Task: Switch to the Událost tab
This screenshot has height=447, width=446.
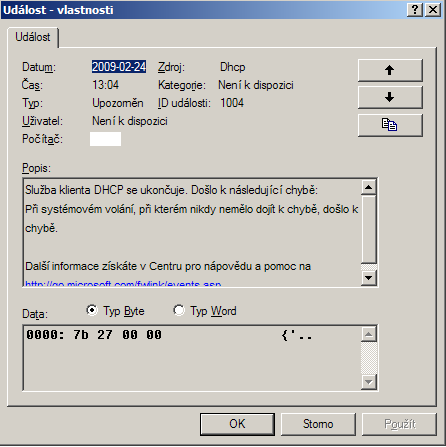Action: pyautogui.click(x=33, y=37)
